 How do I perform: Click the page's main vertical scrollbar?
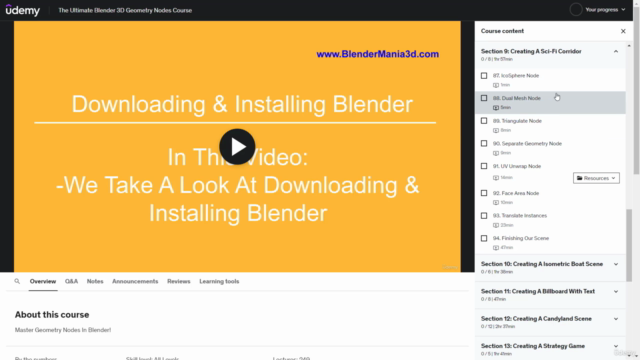[636, 90]
